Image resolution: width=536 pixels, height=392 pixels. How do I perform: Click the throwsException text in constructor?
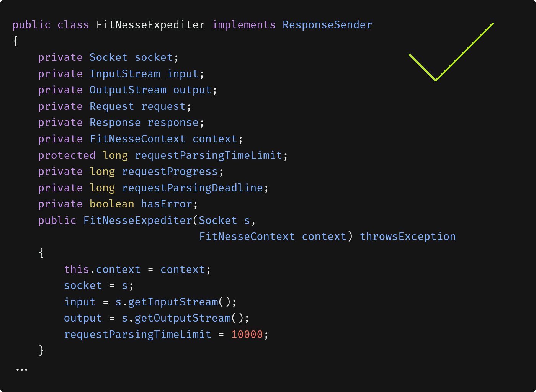tap(408, 237)
